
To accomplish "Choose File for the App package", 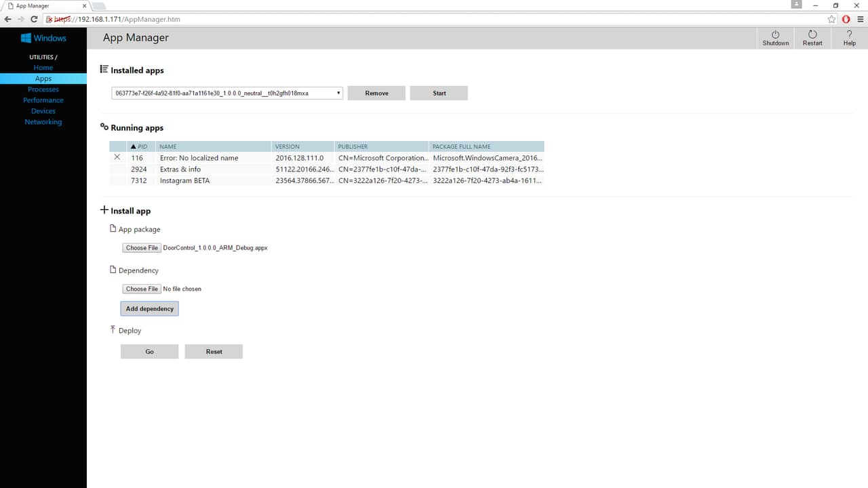I will pyautogui.click(x=142, y=248).
